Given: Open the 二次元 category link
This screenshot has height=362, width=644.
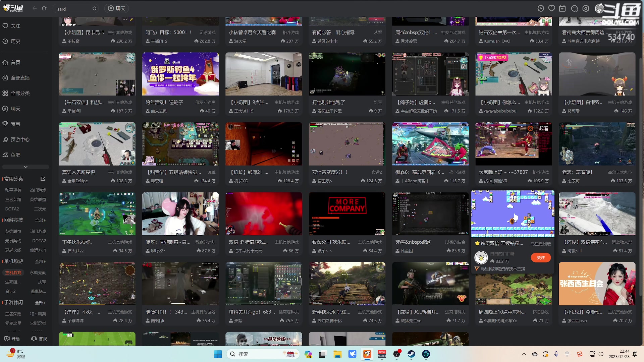Looking at the screenshot, I should [x=40, y=209].
